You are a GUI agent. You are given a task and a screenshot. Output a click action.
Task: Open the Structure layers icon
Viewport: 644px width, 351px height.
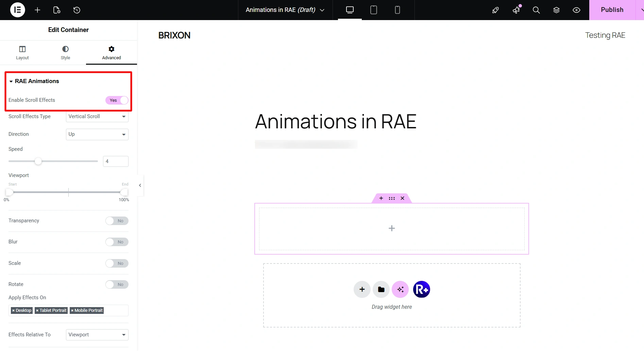tap(556, 10)
